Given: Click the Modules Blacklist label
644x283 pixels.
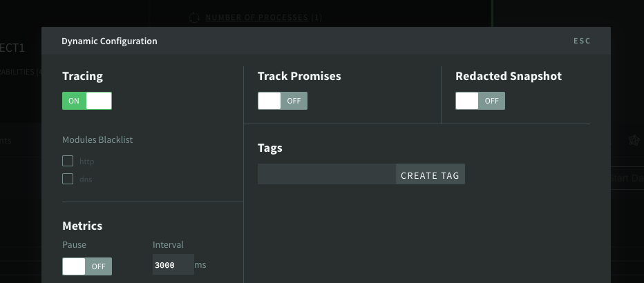Looking at the screenshot, I should tap(97, 139).
